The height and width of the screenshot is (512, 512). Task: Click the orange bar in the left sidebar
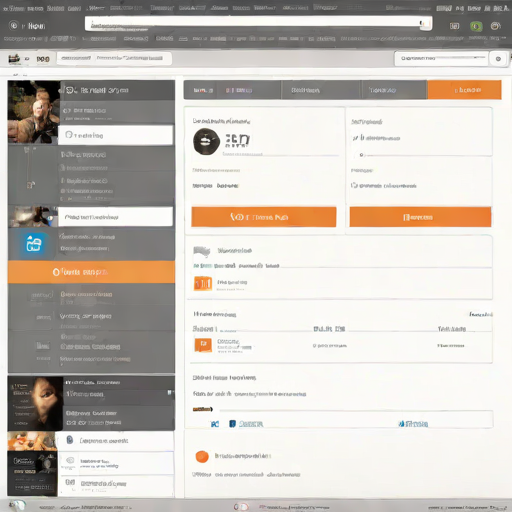(91, 272)
